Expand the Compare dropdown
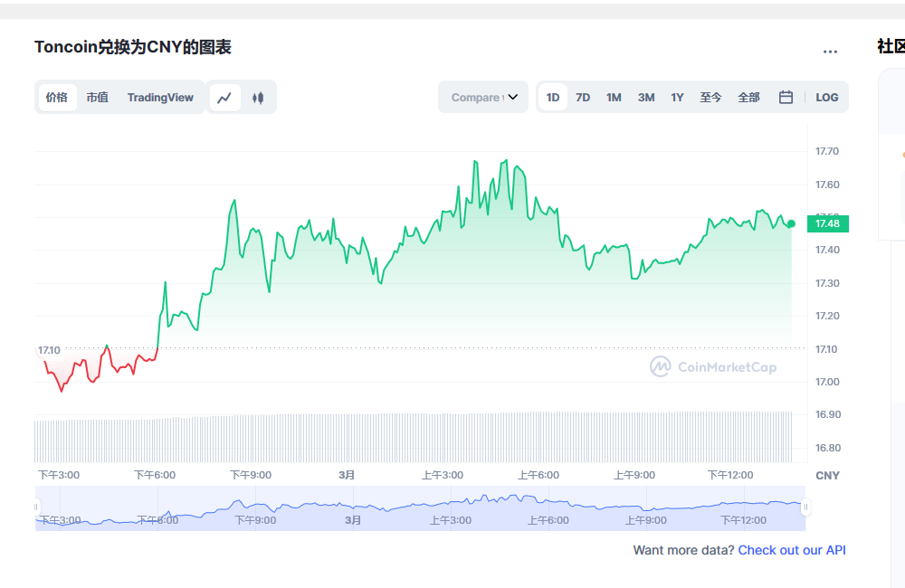This screenshot has width=905, height=588. (x=483, y=97)
